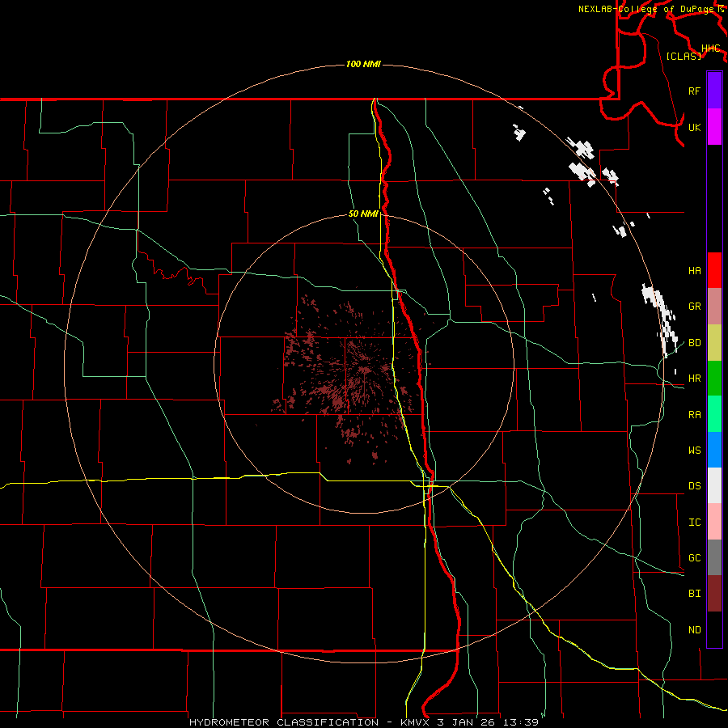Viewport: 728px width, 728px height.
Task: Click the 'KMVX' radar site identifier
Action: (x=416, y=722)
